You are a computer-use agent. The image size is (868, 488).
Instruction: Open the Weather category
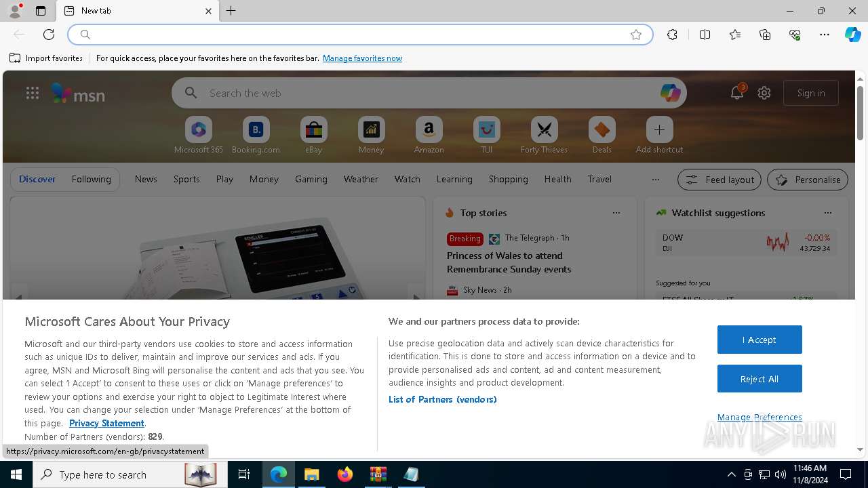pyautogui.click(x=361, y=179)
